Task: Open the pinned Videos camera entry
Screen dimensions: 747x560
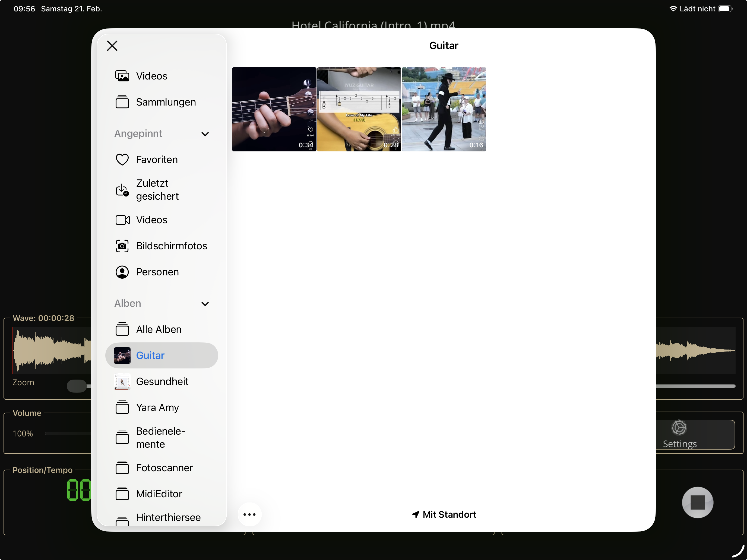Action: click(151, 220)
